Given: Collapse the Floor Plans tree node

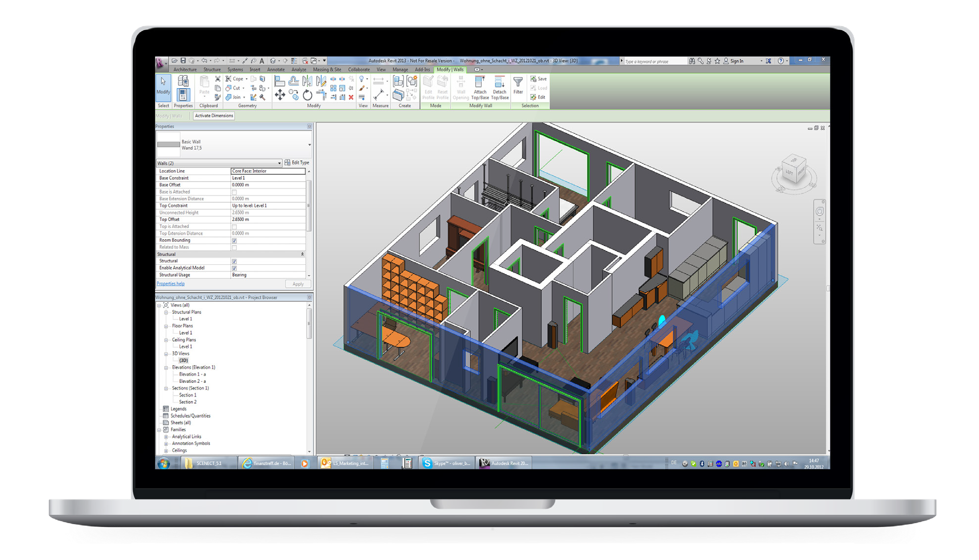Looking at the screenshot, I should [166, 326].
